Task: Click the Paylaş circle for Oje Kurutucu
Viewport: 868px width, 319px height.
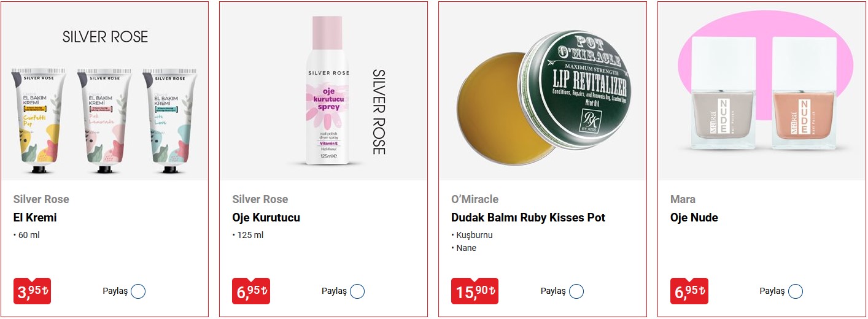Action: coord(357,291)
